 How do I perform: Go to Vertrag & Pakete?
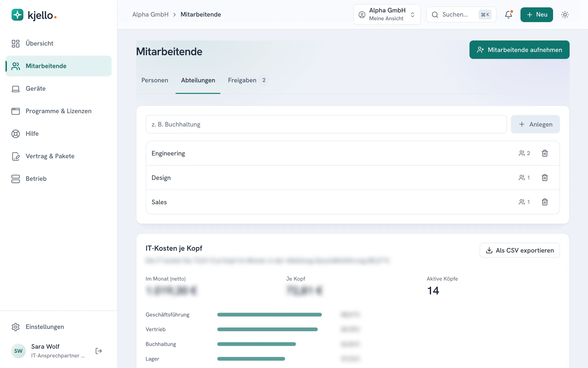click(x=59, y=156)
